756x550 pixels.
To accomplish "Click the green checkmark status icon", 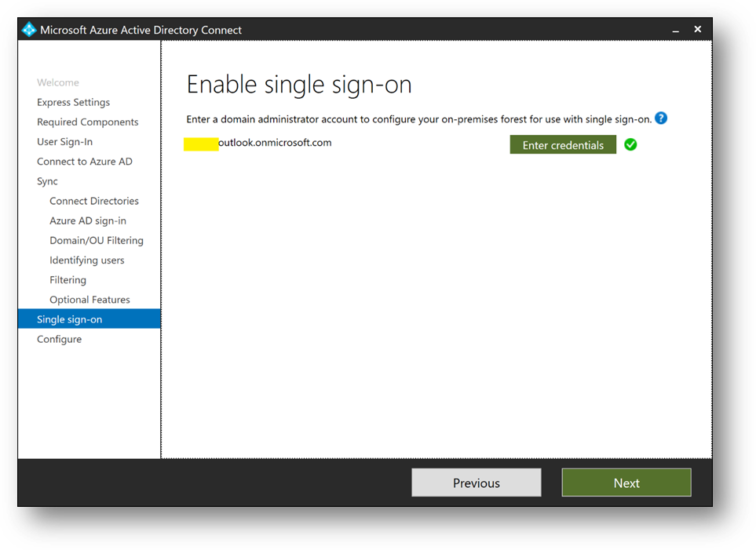I will (630, 144).
